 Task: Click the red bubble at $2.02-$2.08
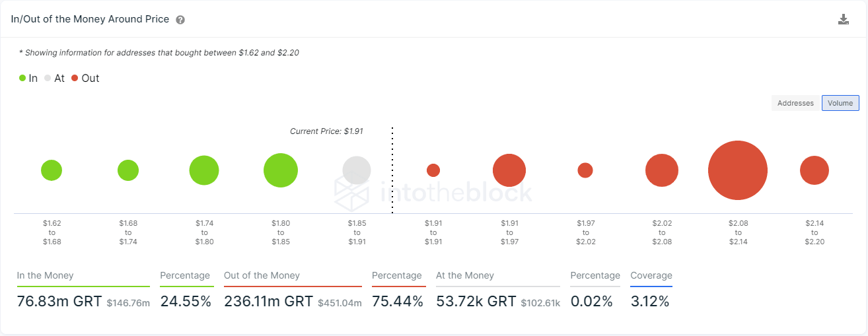pyautogui.click(x=662, y=170)
